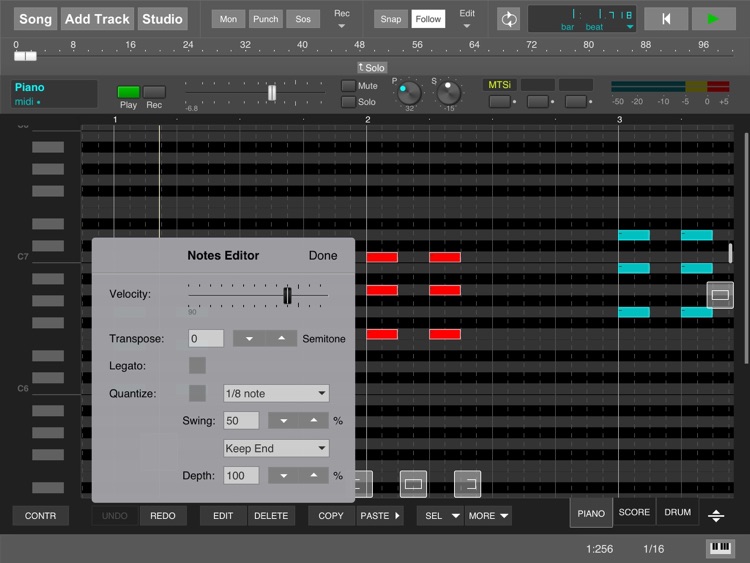Viewport: 750px width, 563px height.
Task: Enable the Legato checkbox
Action: point(197,365)
